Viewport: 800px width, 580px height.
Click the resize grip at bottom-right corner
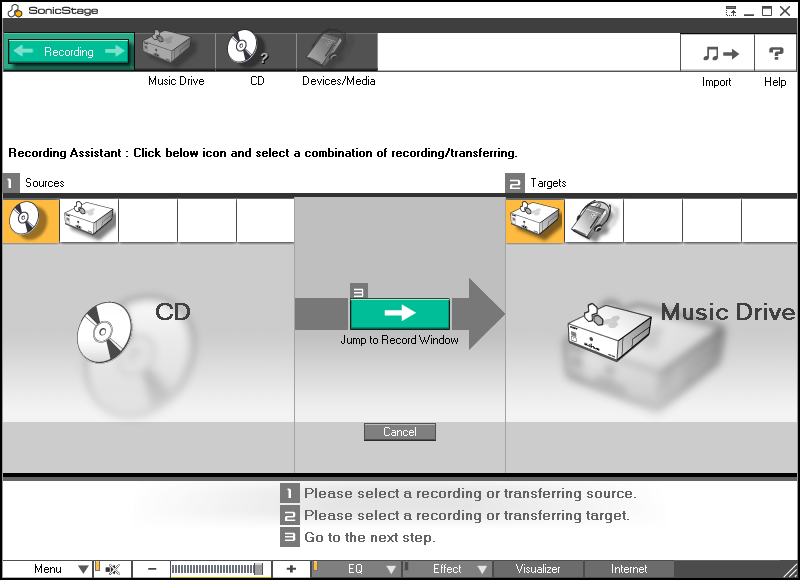pos(789,569)
